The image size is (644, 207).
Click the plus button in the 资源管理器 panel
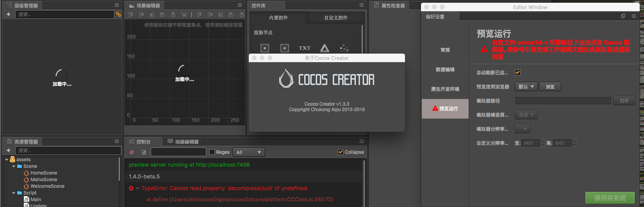coord(9,150)
